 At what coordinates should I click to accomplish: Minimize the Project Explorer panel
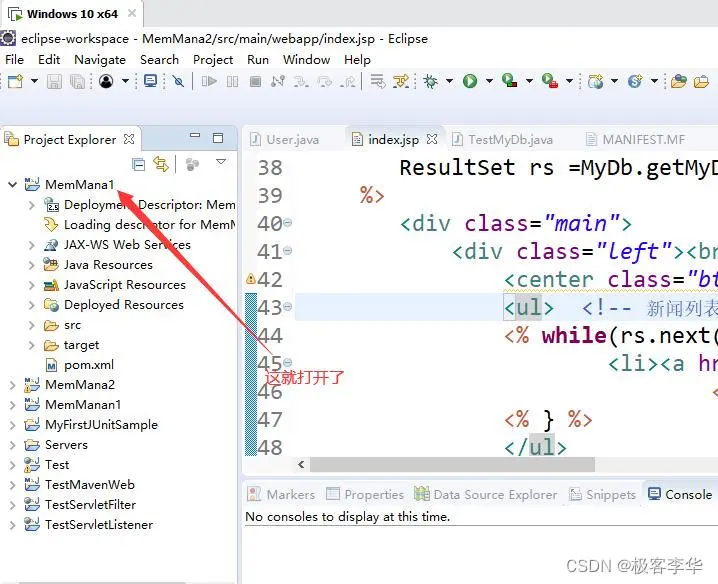pyautogui.click(x=195, y=136)
